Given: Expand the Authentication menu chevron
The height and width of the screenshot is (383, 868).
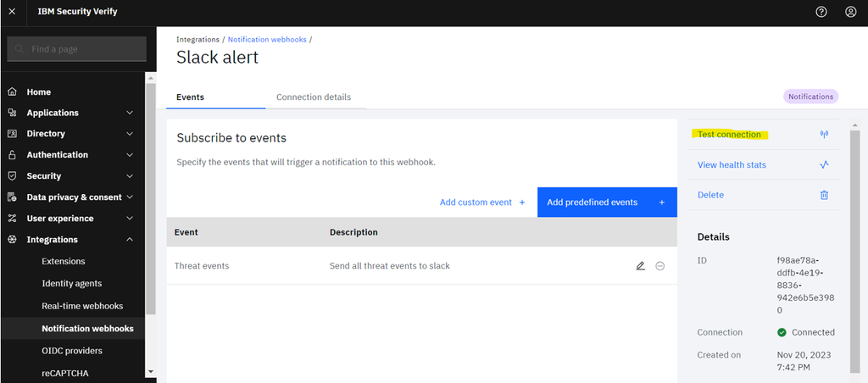Looking at the screenshot, I should coord(130,155).
